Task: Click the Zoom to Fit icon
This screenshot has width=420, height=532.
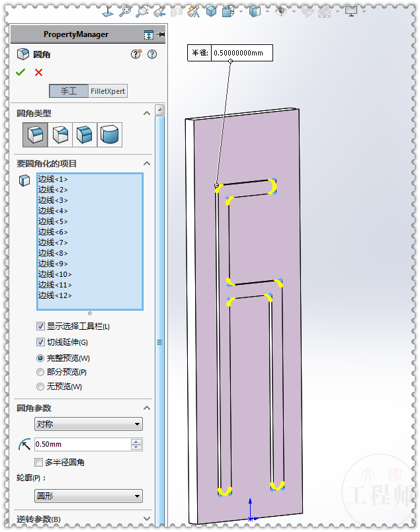Action: (x=124, y=11)
